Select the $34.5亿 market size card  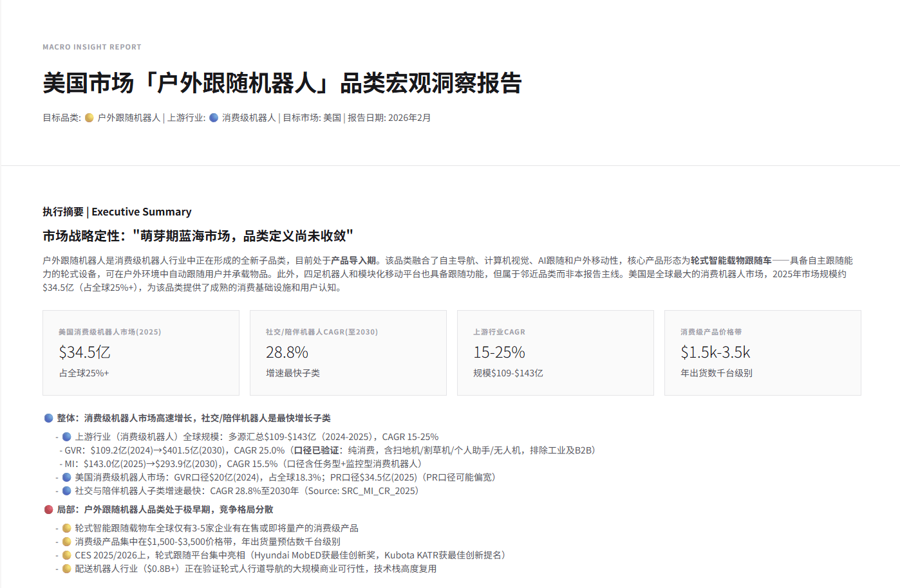pos(141,353)
